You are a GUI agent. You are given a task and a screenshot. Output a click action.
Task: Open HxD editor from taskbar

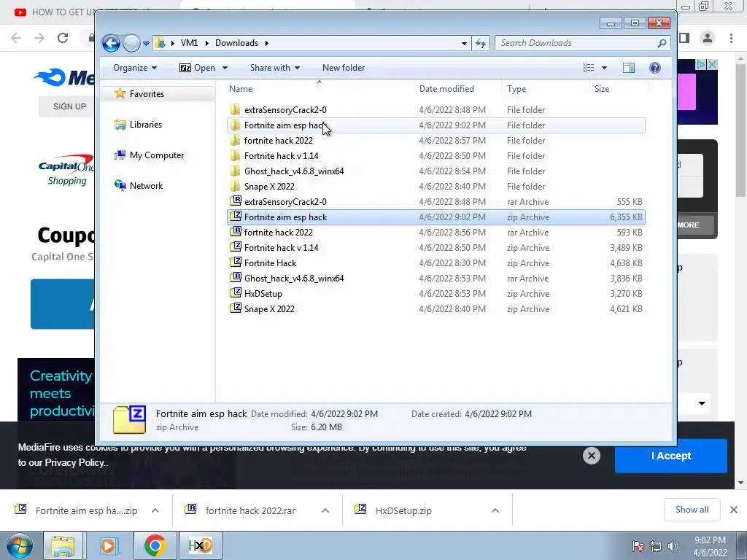[x=200, y=545]
